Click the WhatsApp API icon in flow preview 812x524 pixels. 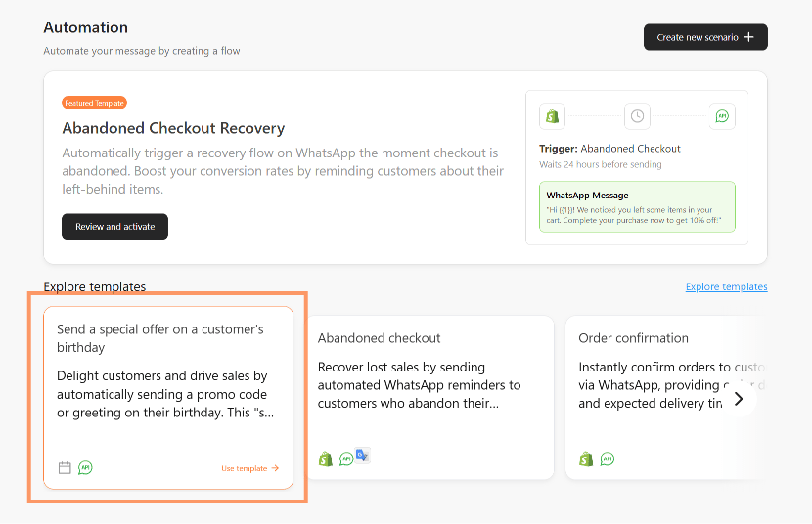click(722, 116)
